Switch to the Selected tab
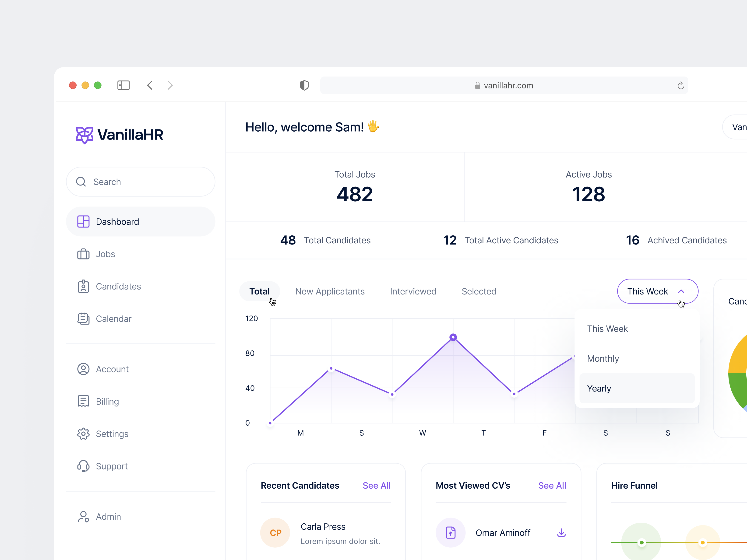Viewport: 747px width, 560px height. point(479,291)
